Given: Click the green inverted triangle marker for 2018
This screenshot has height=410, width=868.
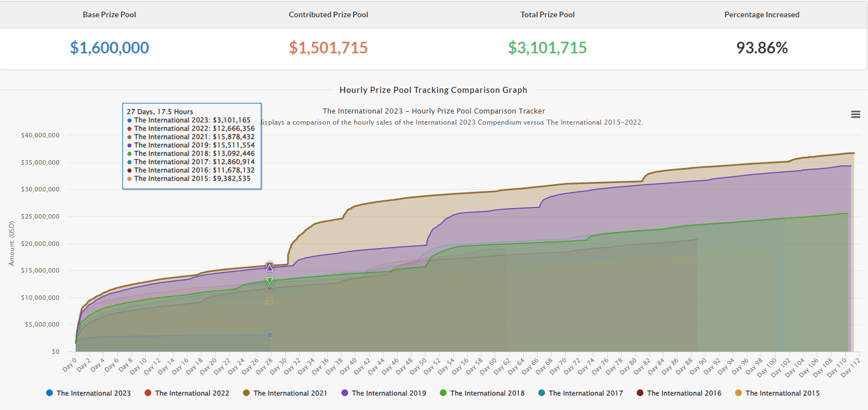Looking at the screenshot, I should pyautogui.click(x=270, y=280).
